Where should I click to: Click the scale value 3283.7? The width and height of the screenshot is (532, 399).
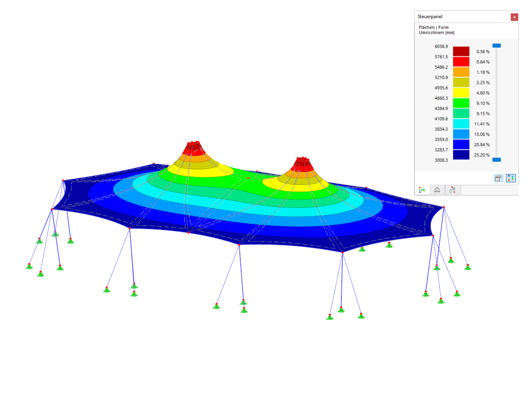(441, 150)
